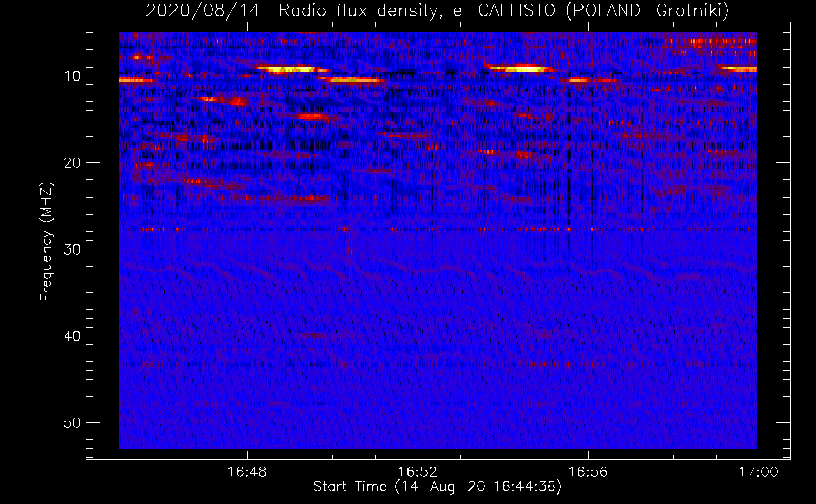This screenshot has height=504, width=816.
Task: Click the plot title 'Radio flux density, e-CALLISTO (POLAND-Grotniki)'
Action: point(503,10)
